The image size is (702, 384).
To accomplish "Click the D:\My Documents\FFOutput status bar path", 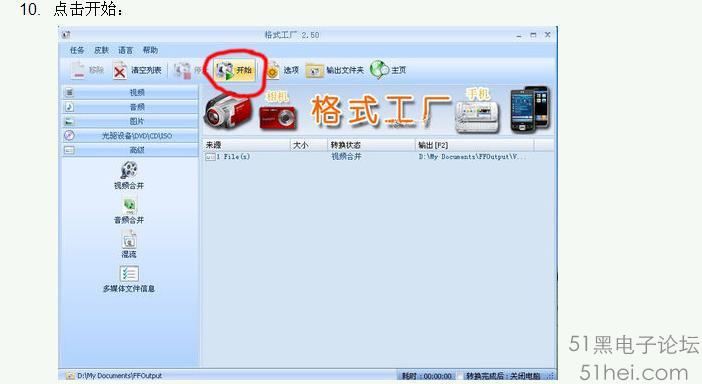I will click(x=119, y=376).
